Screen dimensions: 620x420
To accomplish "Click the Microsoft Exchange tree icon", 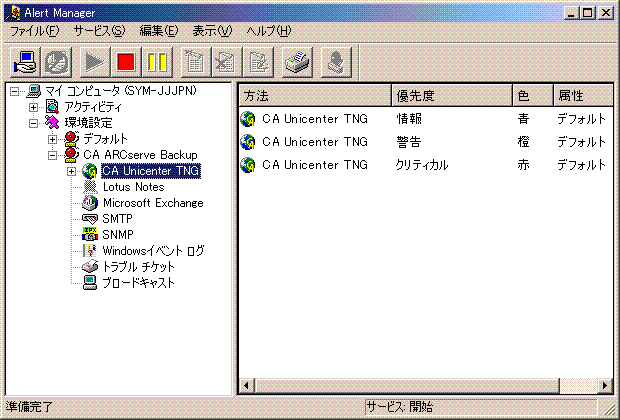I will (90, 202).
